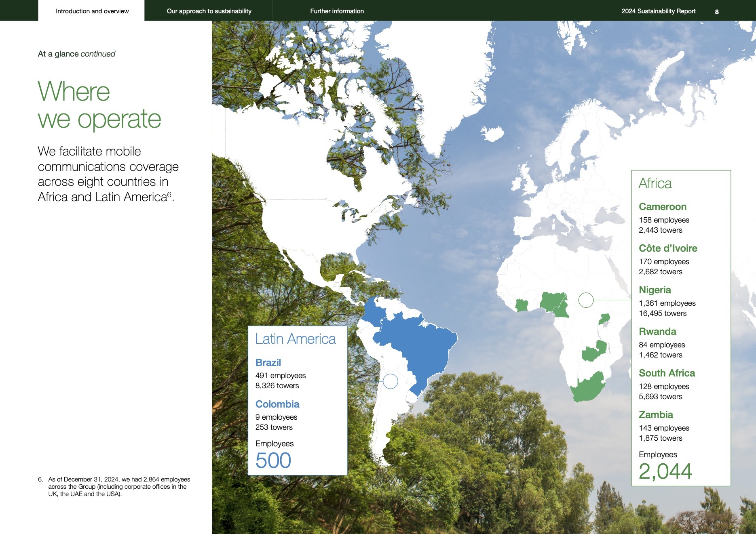Click the employees total 500 figure
Viewport: 756px width, 534px height.
point(273,460)
